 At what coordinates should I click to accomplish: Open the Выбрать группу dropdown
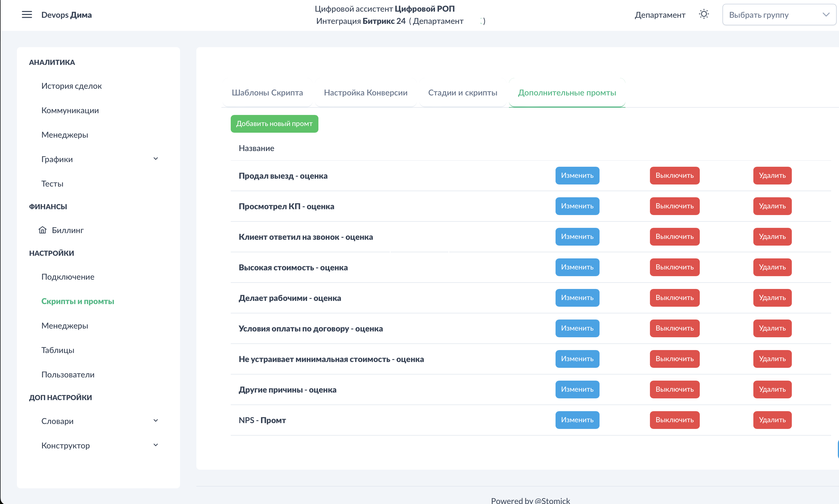pyautogui.click(x=779, y=15)
